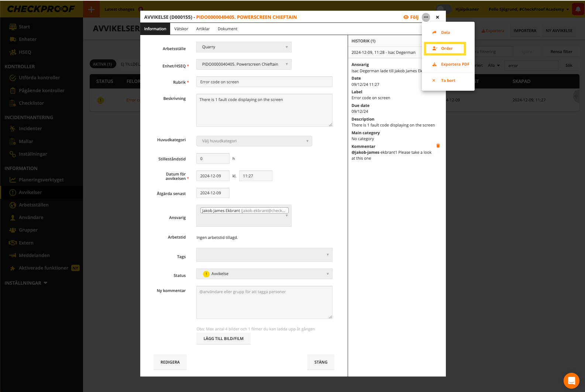Toggle the Hjälpikoner switch
The width and height of the screenshot is (585, 392).
[444, 9]
